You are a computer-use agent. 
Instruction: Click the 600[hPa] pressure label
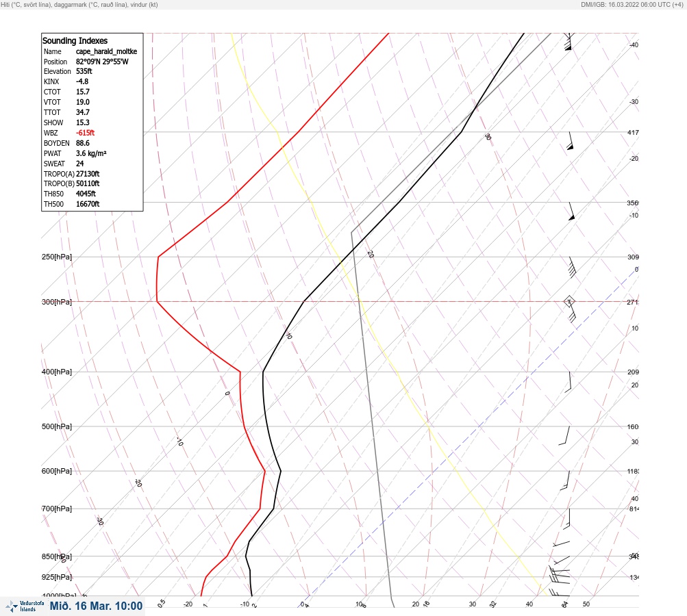(57, 471)
